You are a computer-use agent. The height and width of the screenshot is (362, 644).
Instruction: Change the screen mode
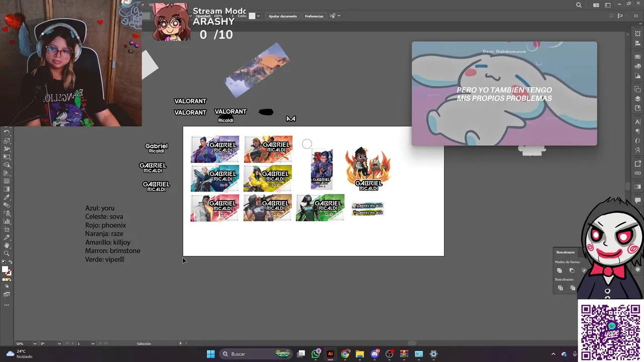tap(7, 294)
